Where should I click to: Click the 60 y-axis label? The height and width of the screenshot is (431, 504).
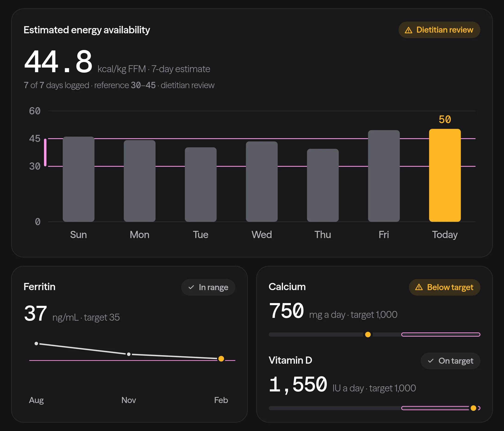click(35, 111)
